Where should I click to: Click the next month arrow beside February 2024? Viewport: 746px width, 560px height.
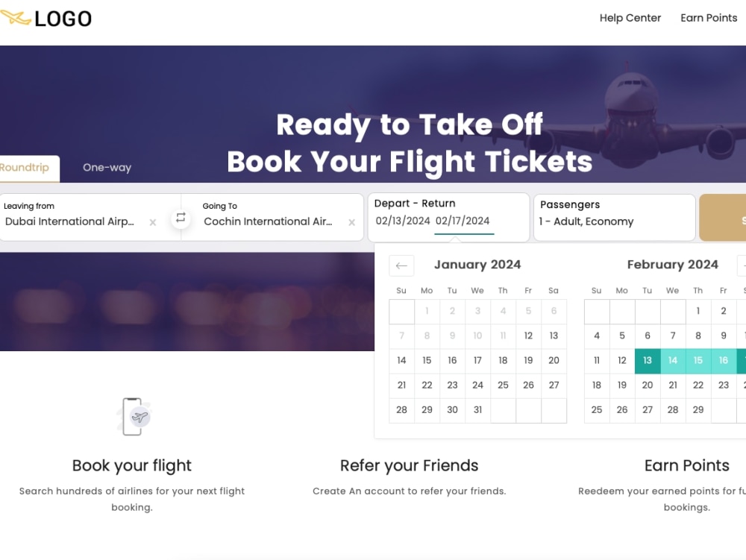pyautogui.click(x=743, y=265)
